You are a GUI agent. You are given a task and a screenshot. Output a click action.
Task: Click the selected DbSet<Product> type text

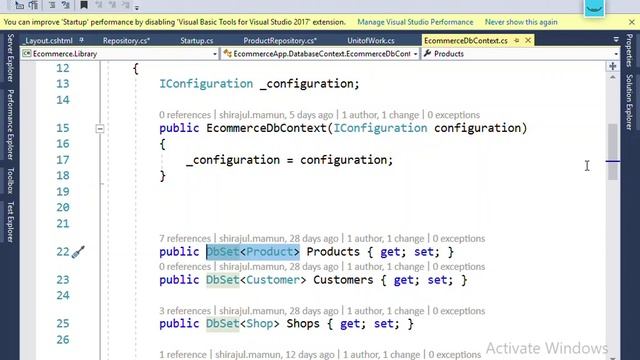pyautogui.click(x=253, y=252)
